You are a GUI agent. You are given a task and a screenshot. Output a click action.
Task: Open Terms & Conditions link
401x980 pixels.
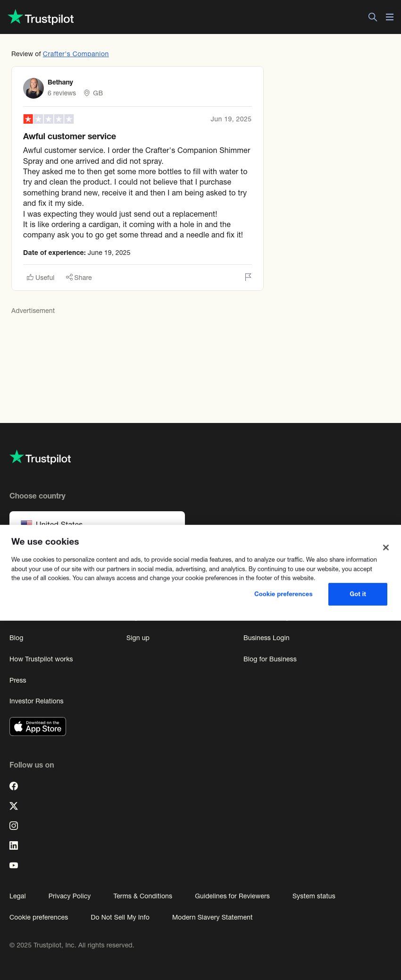142,896
